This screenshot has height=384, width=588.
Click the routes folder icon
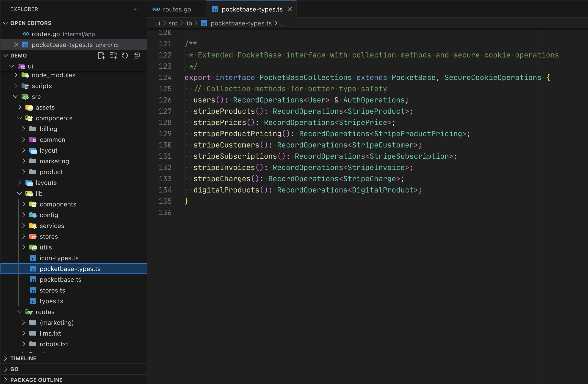click(29, 312)
